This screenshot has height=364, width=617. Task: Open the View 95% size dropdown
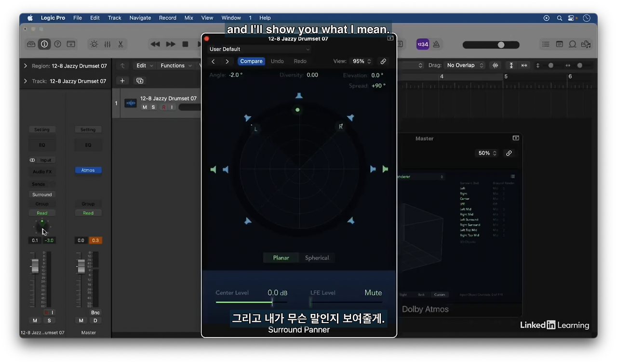362,62
